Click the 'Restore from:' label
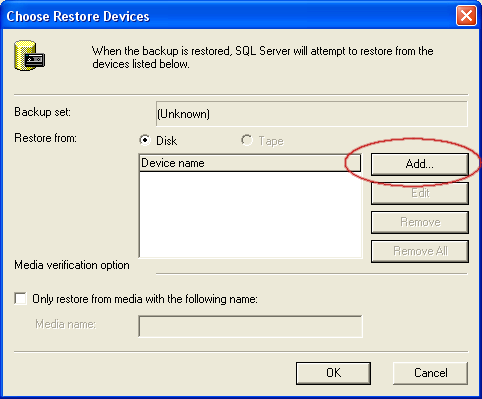The width and height of the screenshot is (482, 399). coord(45,138)
